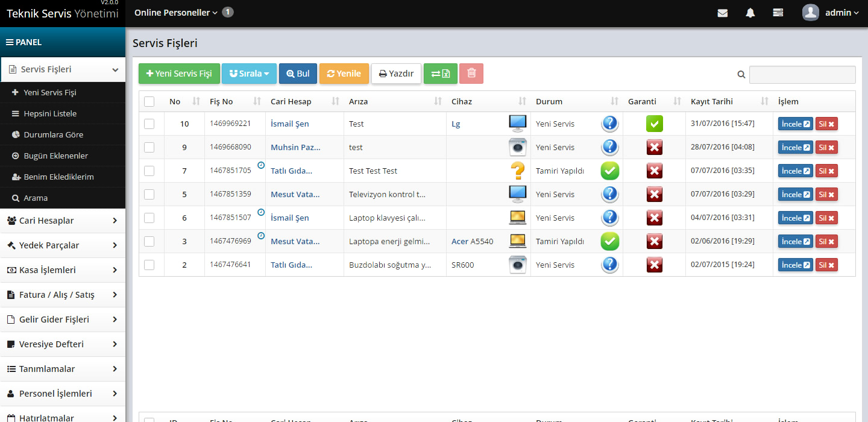Collapse the Servis Fişleri sidebar section

point(63,69)
